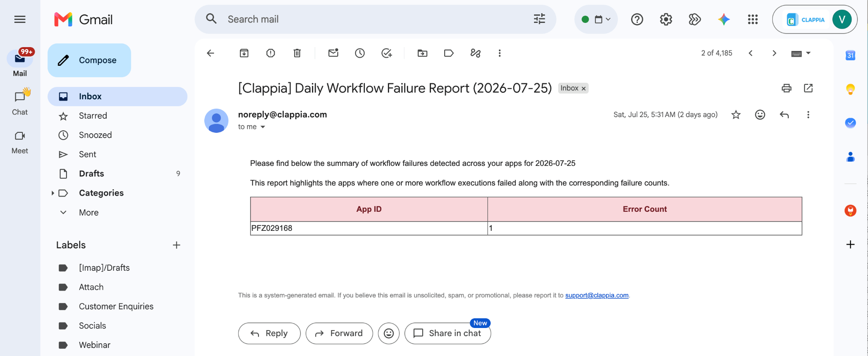Open the Inbox folder

click(x=117, y=96)
